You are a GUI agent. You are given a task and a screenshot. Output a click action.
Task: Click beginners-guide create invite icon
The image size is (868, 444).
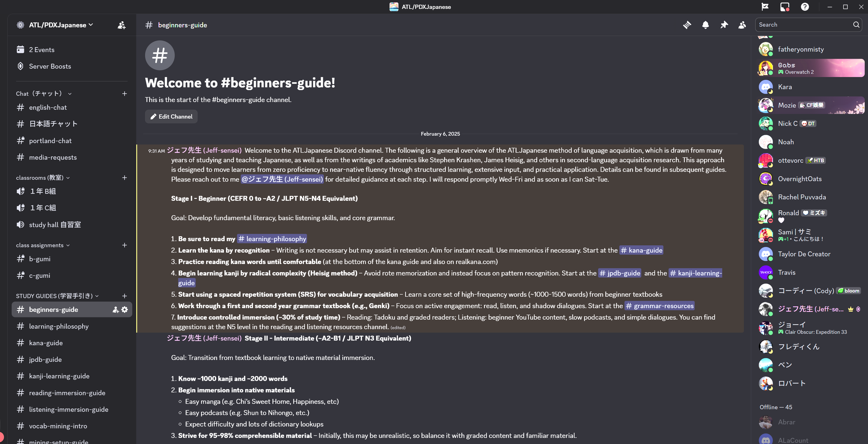click(116, 310)
